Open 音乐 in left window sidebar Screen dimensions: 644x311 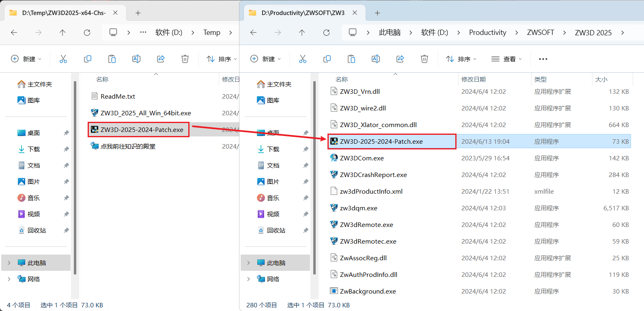click(29, 198)
